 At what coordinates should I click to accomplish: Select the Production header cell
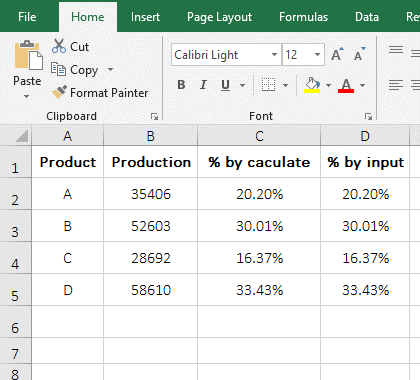pyautogui.click(x=151, y=162)
